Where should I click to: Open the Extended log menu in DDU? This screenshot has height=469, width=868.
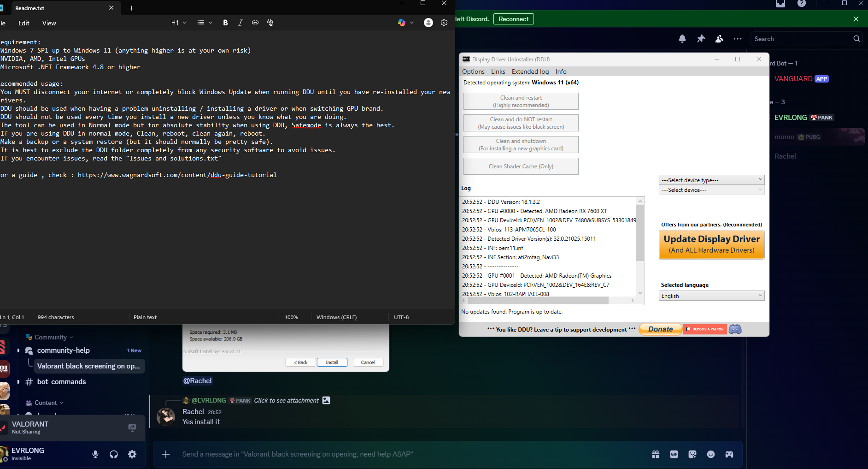coord(530,71)
